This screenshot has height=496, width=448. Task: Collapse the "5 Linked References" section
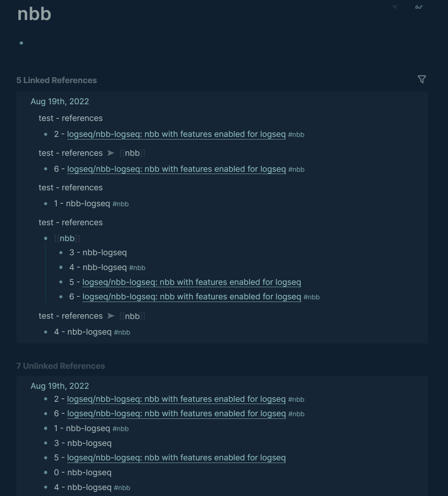point(56,80)
